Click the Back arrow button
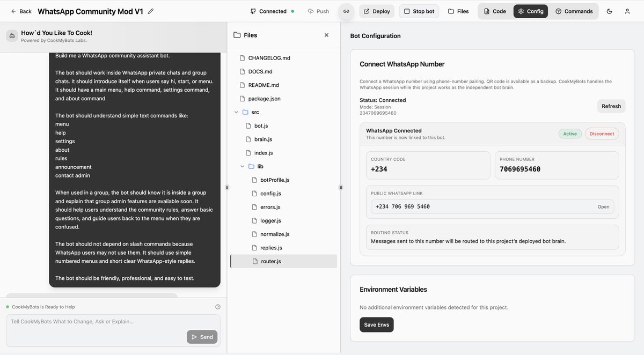Image resolution: width=644 pixels, height=355 pixels. 21,11
